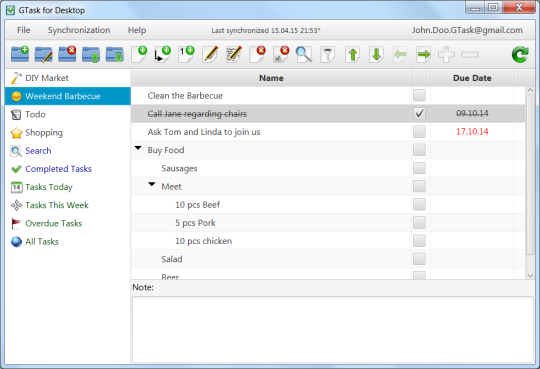Add a subtask with arrow page icon

[x=163, y=54]
